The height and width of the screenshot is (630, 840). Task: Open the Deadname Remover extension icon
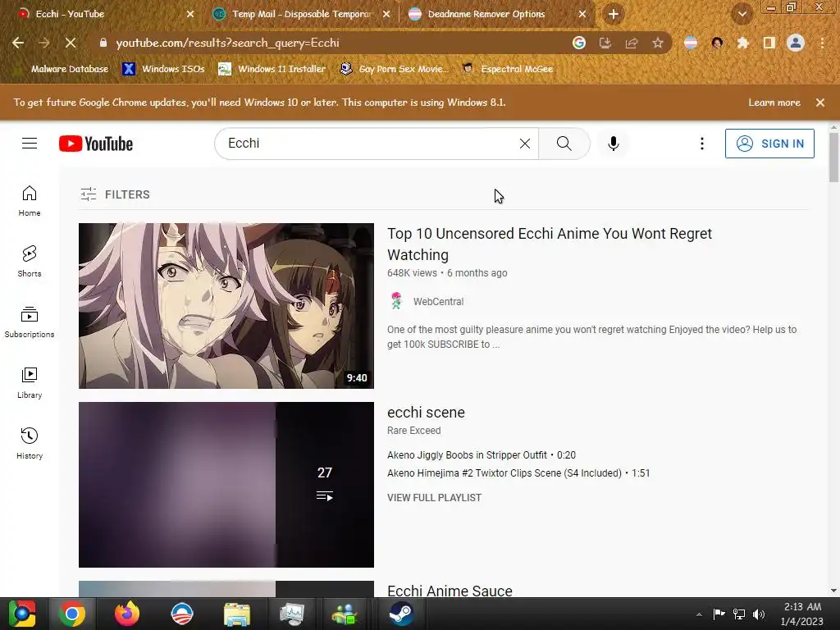tap(691, 43)
